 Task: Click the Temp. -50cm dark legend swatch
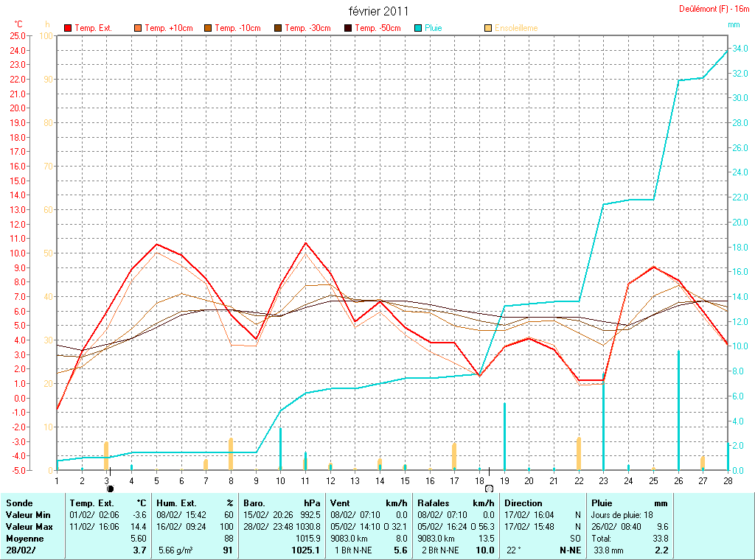pyautogui.click(x=347, y=28)
